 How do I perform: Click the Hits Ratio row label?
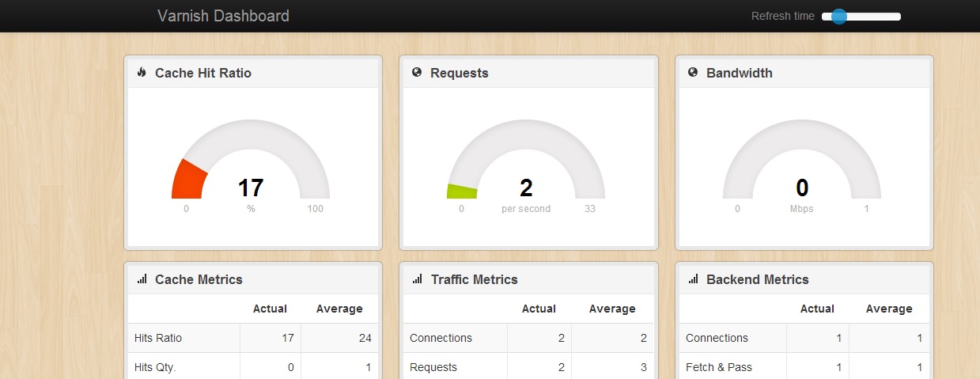(x=158, y=338)
